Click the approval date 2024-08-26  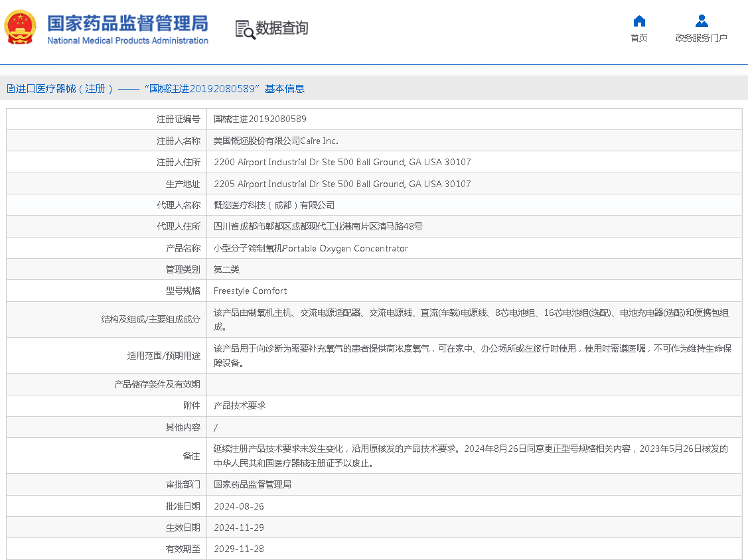pyautogui.click(x=239, y=506)
